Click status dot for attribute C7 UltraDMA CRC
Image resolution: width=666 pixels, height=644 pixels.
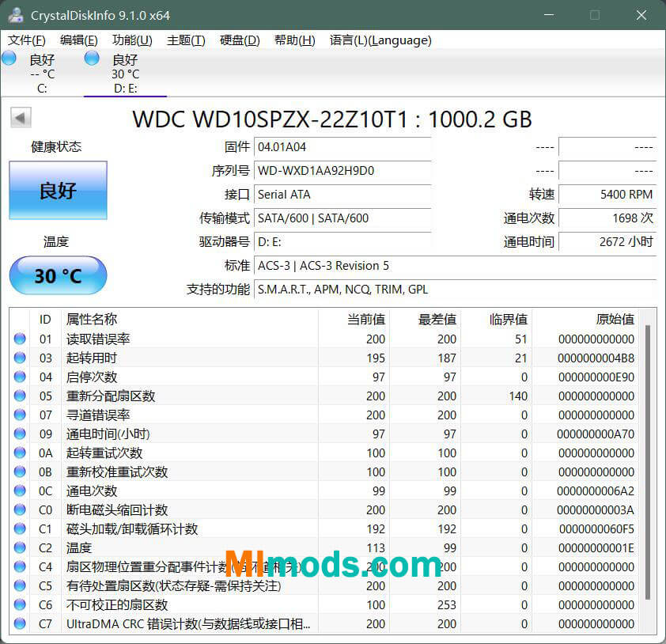tap(20, 623)
